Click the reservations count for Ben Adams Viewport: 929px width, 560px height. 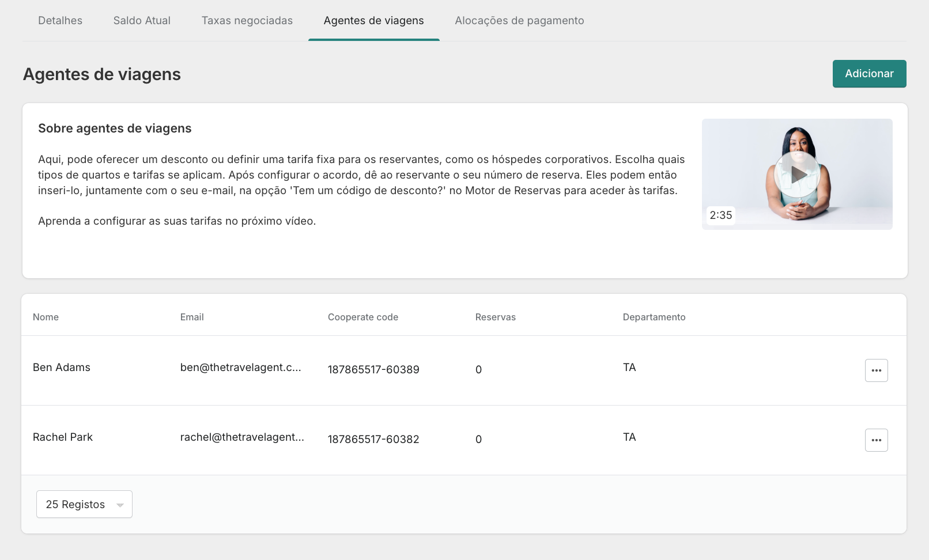(478, 370)
